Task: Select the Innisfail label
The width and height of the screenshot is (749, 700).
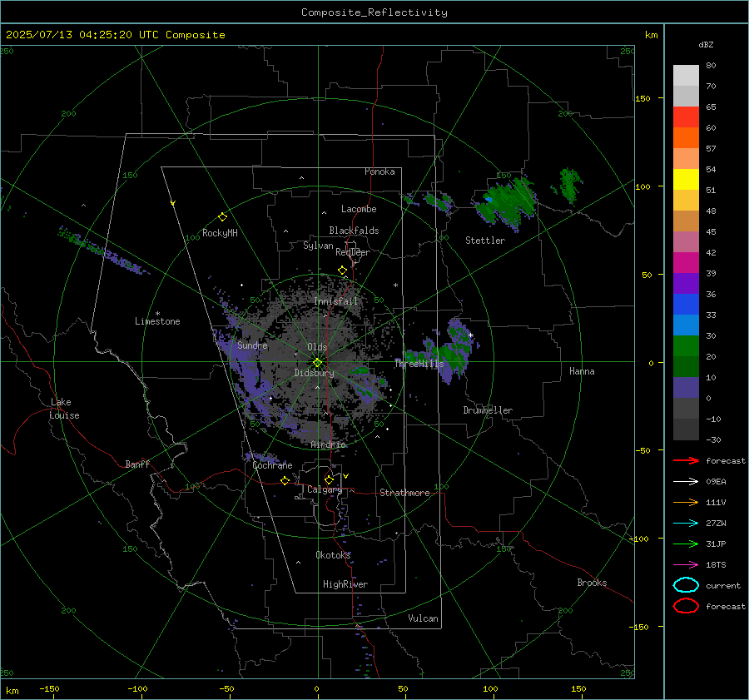Action: (x=336, y=301)
